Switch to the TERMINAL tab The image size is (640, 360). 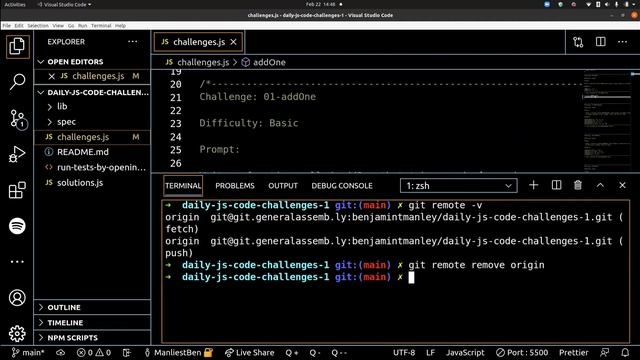tap(183, 186)
